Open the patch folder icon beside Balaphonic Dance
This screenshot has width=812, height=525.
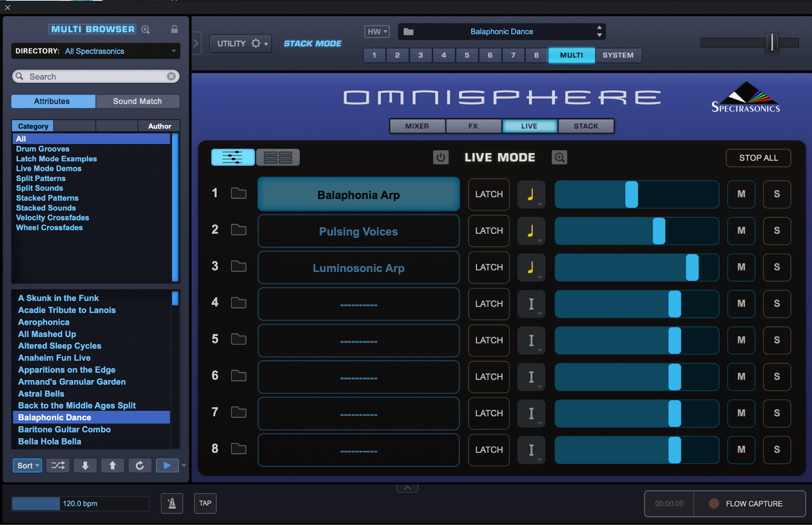pyautogui.click(x=409, y=32)
